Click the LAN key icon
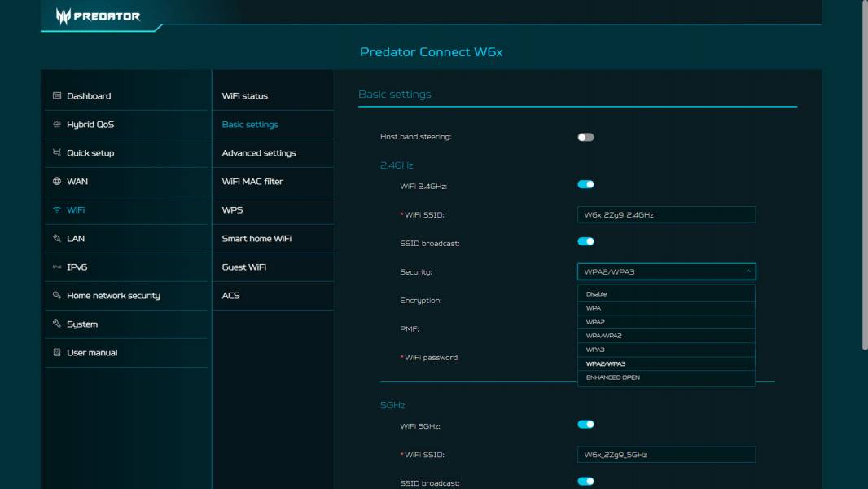 tap(56, 238)
